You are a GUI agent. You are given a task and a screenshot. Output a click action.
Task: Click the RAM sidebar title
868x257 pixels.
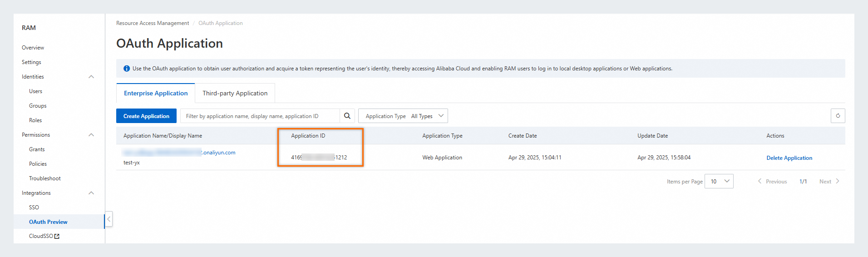pos(29,28)
